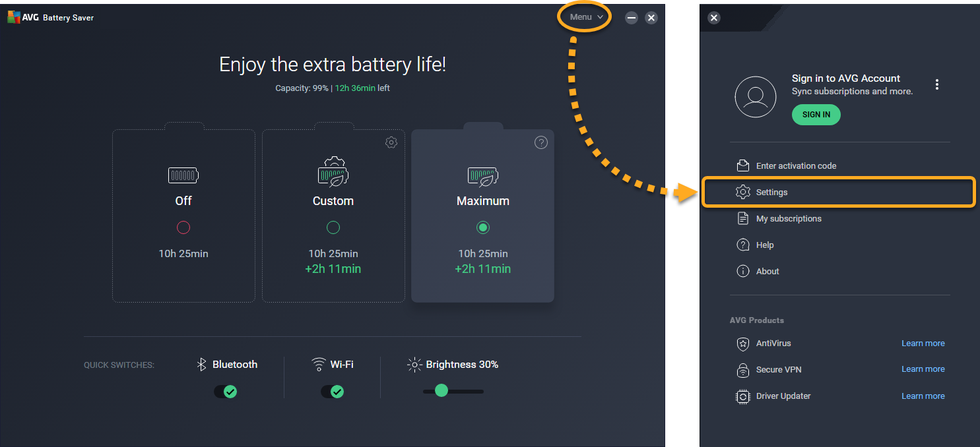Click the AntiVirus shield icon
Screen dimensions: 980x447
pos(743,343)
